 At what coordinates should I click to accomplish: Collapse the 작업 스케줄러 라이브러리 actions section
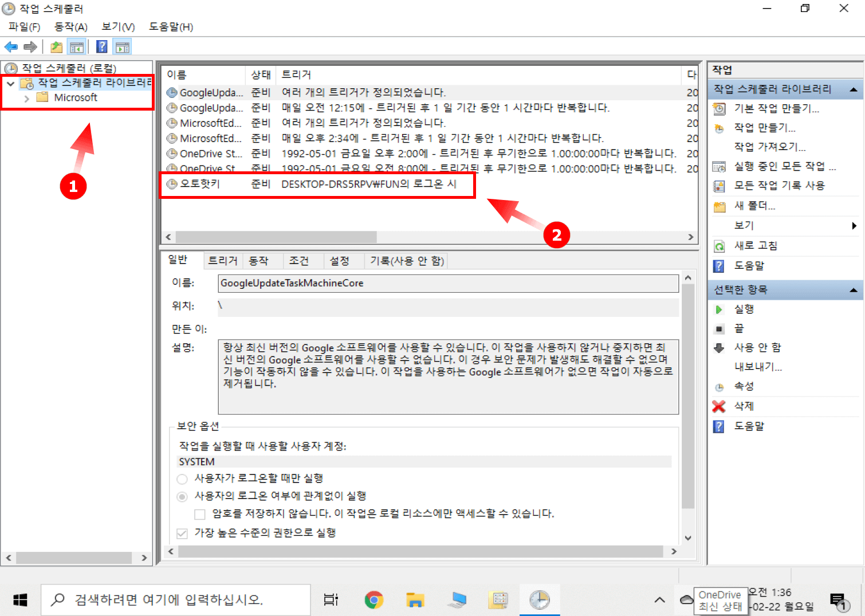click(x=854, y=89)
